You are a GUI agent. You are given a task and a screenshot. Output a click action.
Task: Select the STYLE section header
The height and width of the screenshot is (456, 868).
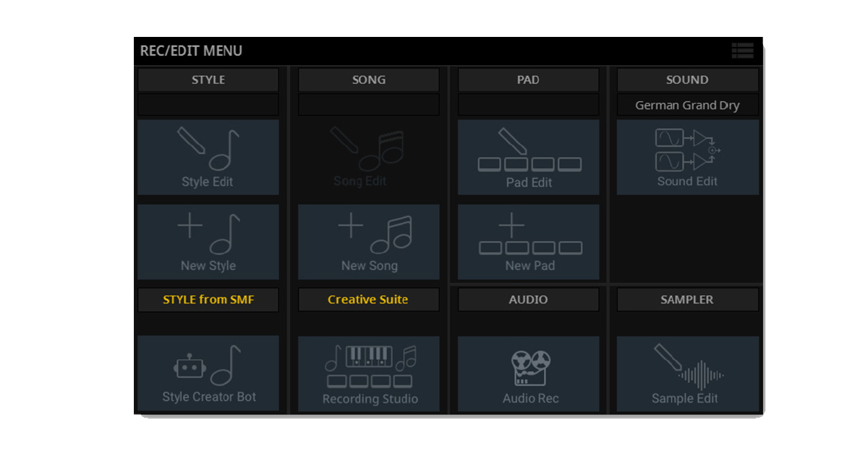coord(208,80)
